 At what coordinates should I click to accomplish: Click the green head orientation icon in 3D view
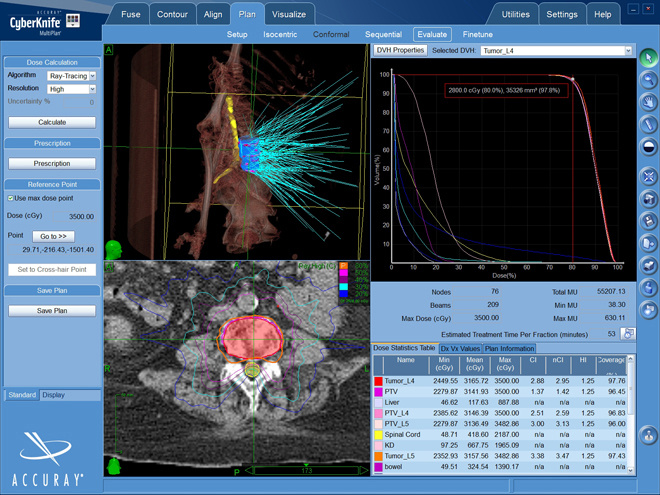113,250
